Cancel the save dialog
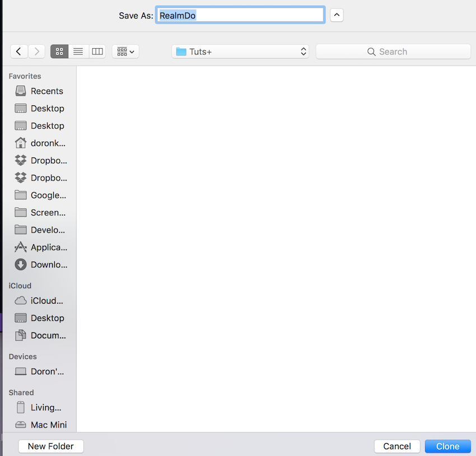476x456 pixels. (397, 446)
